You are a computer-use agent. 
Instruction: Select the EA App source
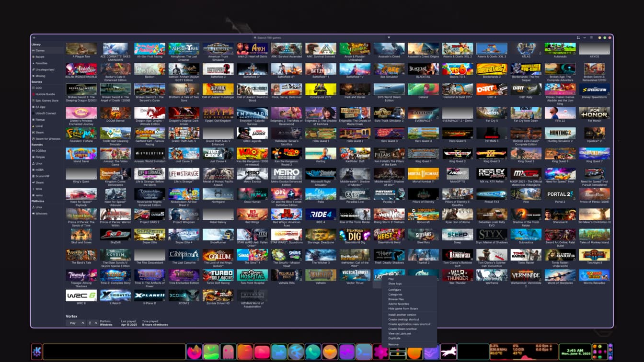pos(46,107)
